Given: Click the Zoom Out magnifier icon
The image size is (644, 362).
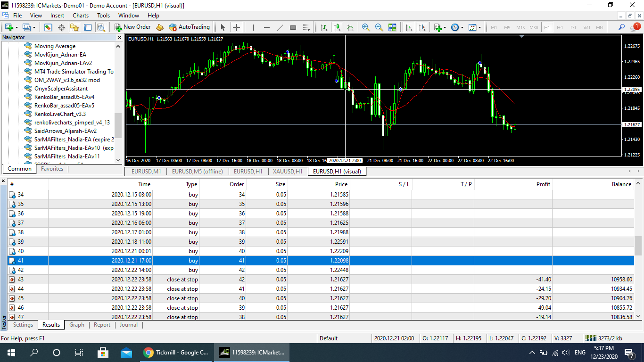Looking at the screenshot, I should (379, 27).
